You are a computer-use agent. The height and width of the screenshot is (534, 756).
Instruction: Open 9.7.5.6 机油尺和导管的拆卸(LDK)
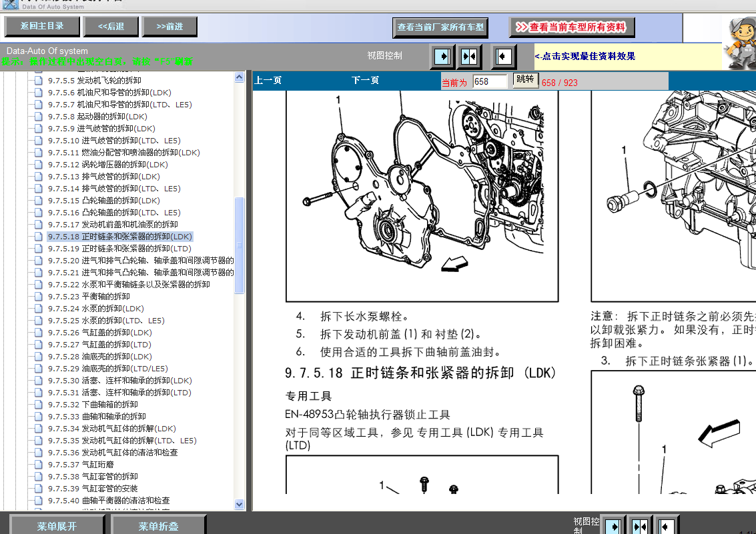(109, 93)
